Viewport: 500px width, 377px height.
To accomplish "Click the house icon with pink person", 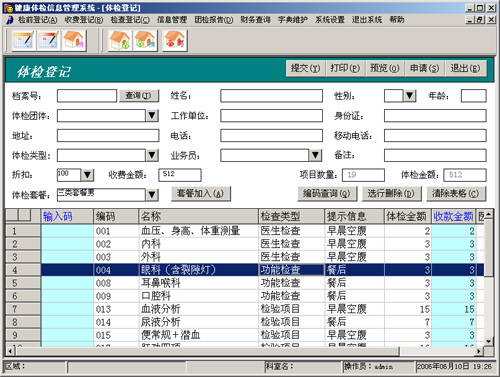I will (74, 41).
